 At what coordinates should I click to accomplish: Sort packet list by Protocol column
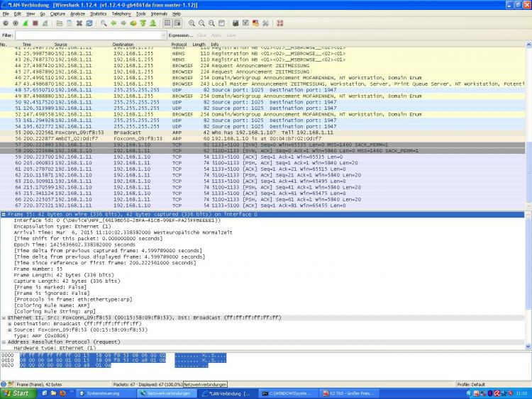pyautogui.click(x=179, y=45)
